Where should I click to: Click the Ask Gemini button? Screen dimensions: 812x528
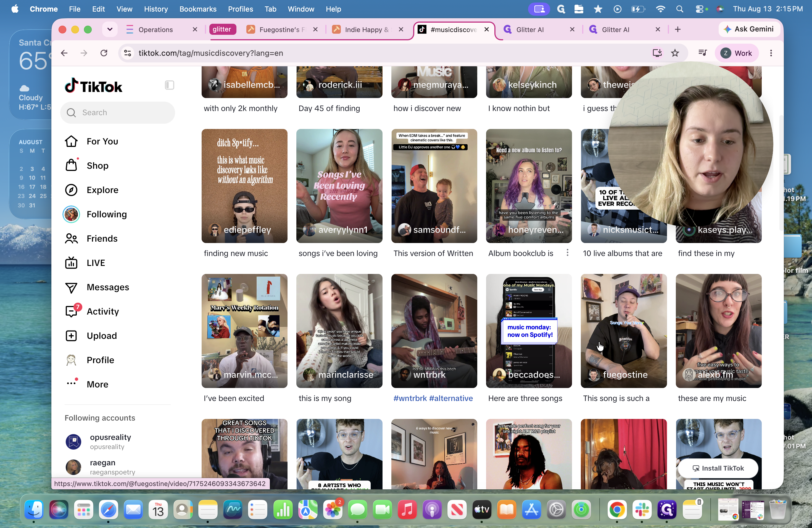click(749, 29)
